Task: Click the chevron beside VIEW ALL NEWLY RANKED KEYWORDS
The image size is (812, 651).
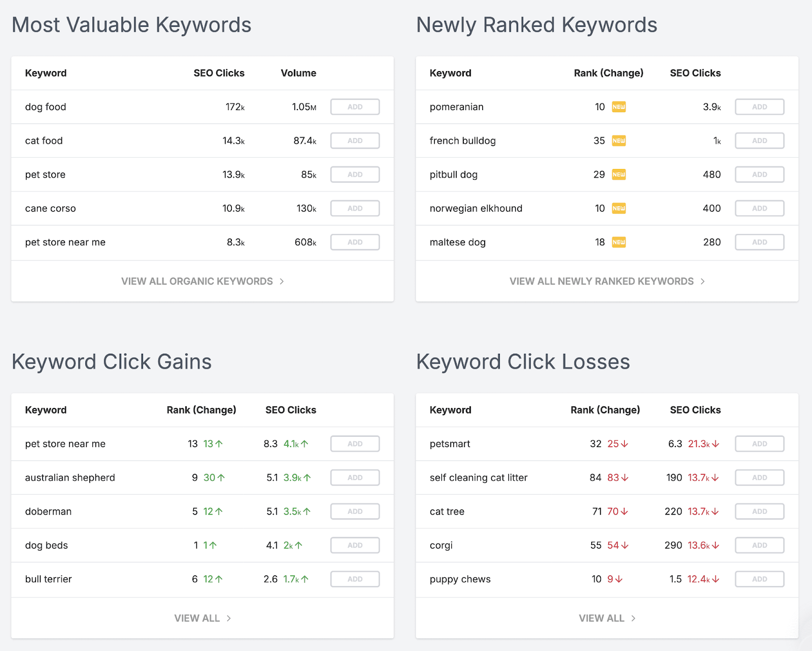Action: pyautogui.click(x=703, y=281)
